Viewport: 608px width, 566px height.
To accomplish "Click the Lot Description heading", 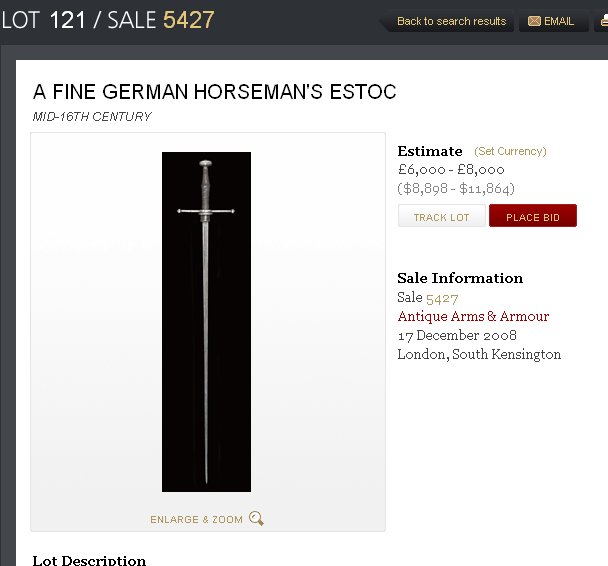I will click(89, 561).
